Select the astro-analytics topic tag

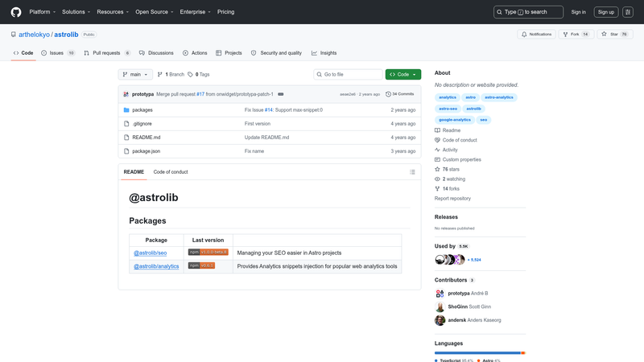click(x=498, y=97)
